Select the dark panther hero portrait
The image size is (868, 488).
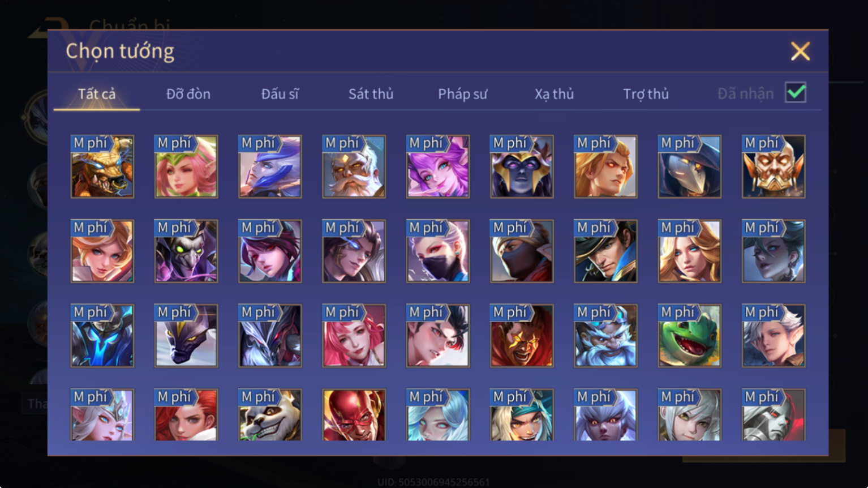[186, 336]
